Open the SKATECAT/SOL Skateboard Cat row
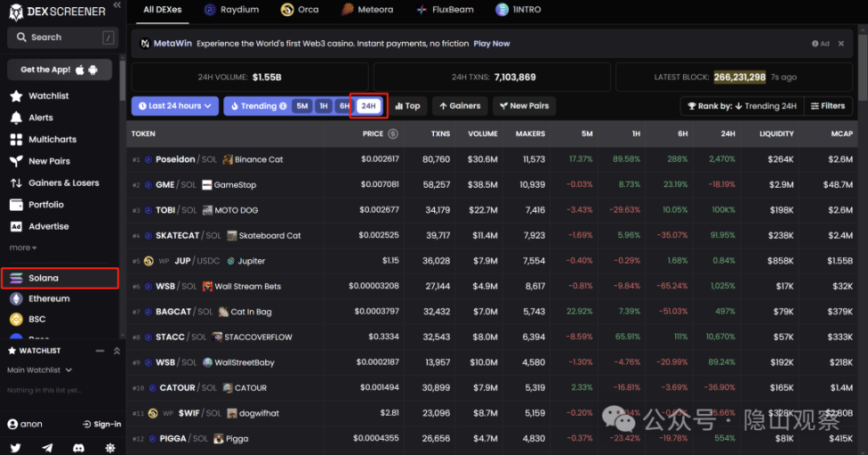This screenshot has height=455, width=868. (493, 235)
